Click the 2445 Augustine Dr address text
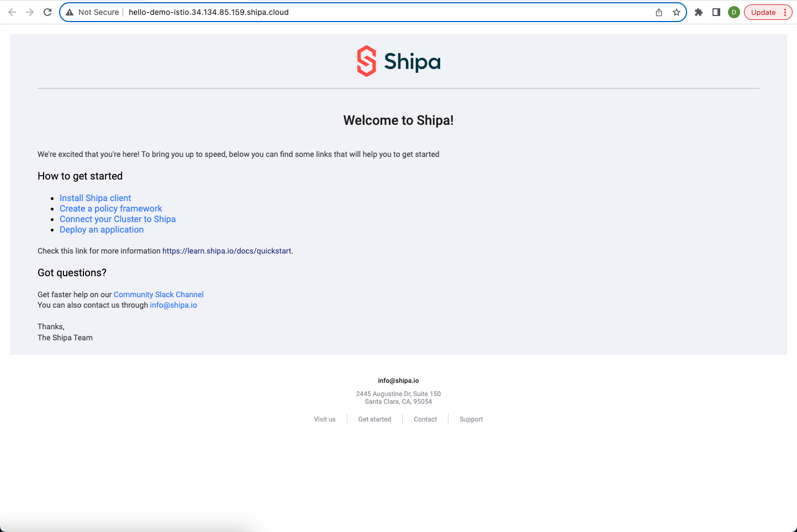This screenshot has height=532, width=797. (398, 394)
